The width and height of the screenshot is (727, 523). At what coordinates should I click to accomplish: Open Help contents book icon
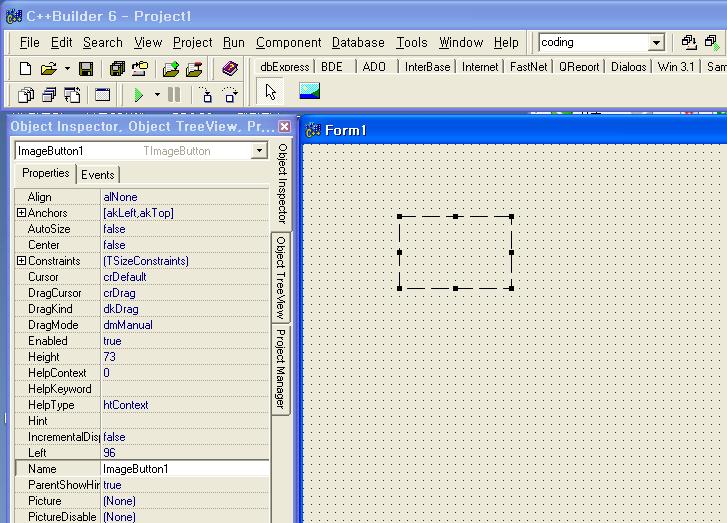230,69
